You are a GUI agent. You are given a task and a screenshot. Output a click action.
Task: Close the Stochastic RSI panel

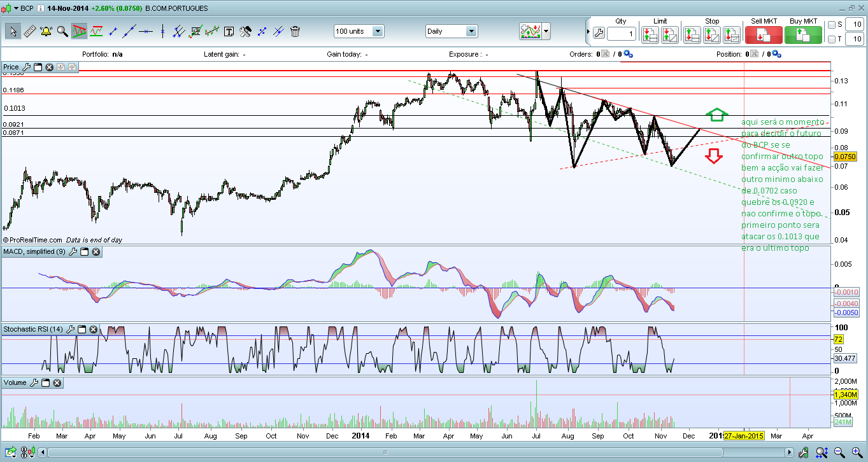[94, 329]
